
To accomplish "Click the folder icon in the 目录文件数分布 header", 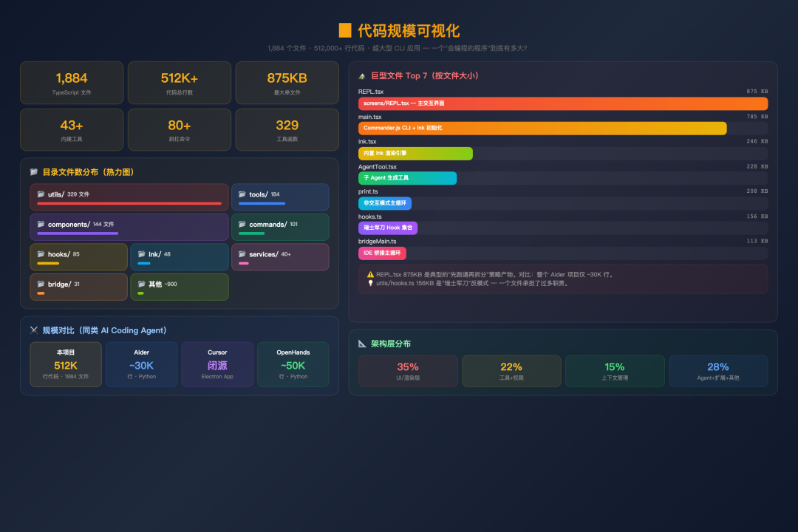I will tap(33, 171).
